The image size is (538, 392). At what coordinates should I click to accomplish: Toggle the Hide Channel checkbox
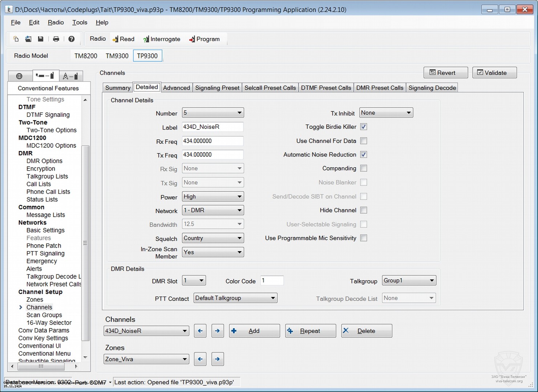364,210
